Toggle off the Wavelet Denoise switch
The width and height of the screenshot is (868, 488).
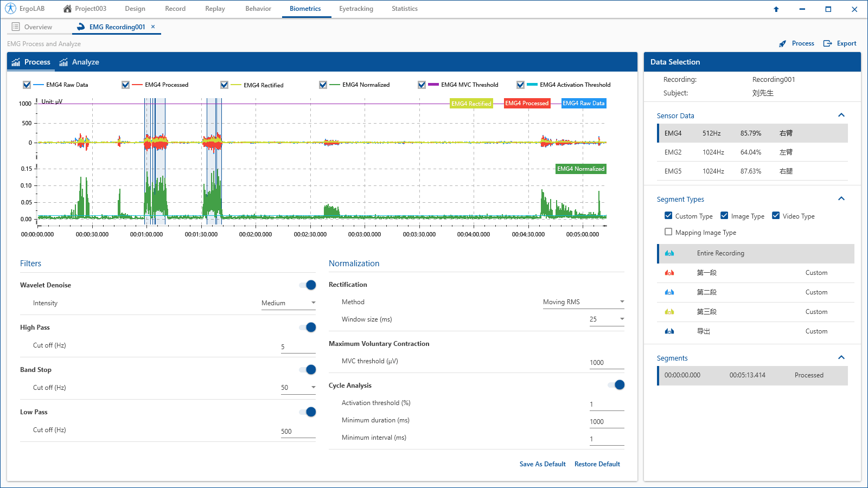308,285
